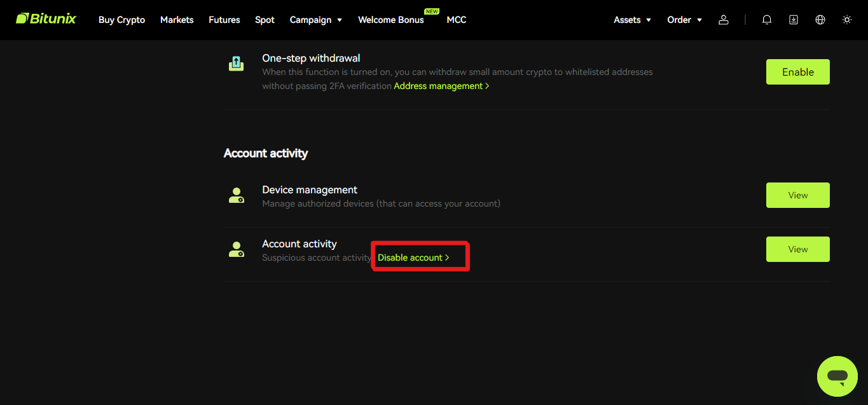Open Buy Crypto in the navigation bar
The height and width of the screenshot is (405, 868).
[121, 20]
